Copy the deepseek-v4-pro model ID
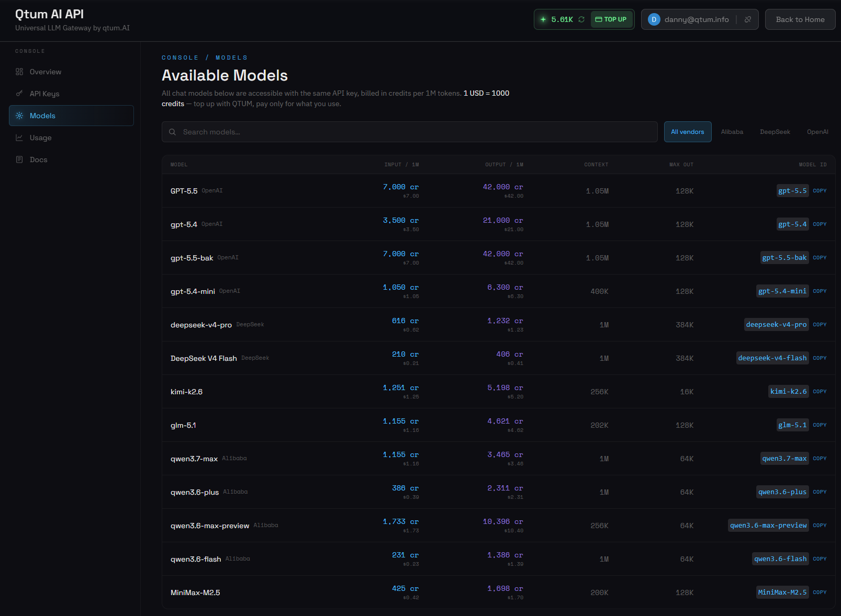The image size is (841, 616). (820, 325)
